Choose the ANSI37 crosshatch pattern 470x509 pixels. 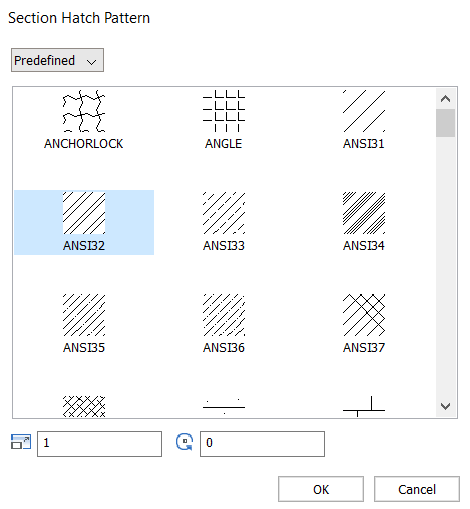coord(364,324)
